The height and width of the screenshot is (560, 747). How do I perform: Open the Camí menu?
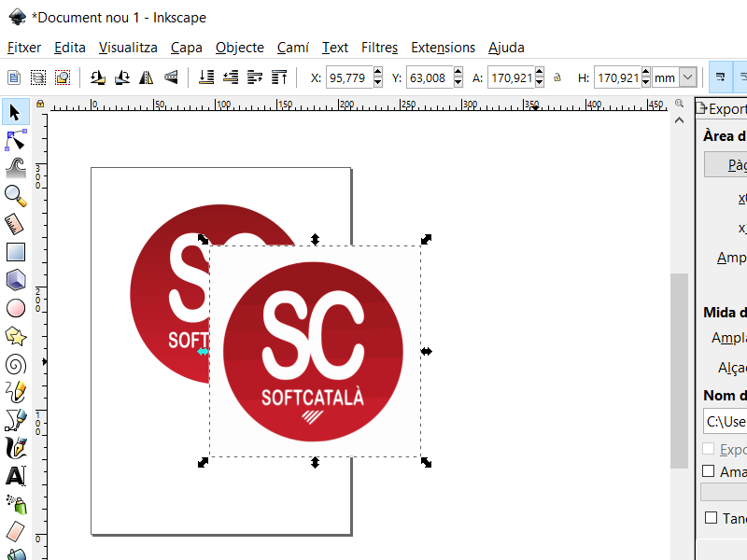(x=293, y=48)
